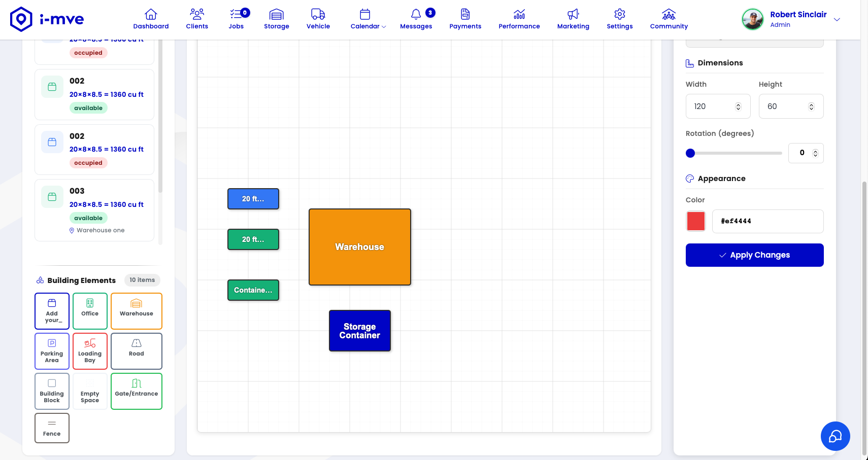Screen dimensions: 868x460
Task: Open the Marketing menu label
Action: tap(573, 26)
